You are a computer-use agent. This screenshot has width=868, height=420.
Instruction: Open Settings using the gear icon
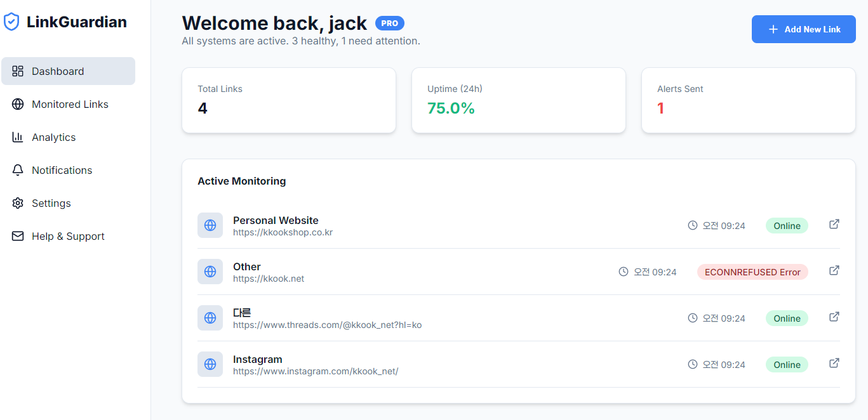(17, 203)
